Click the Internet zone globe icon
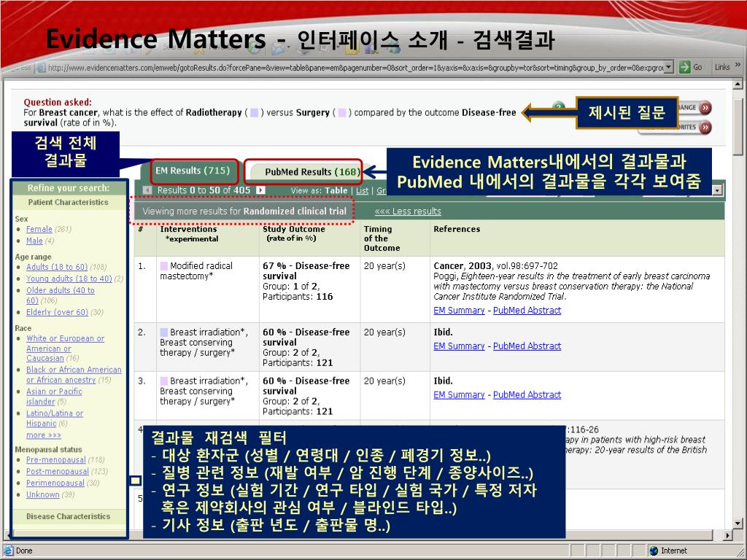747x560 pixels. 654,551
